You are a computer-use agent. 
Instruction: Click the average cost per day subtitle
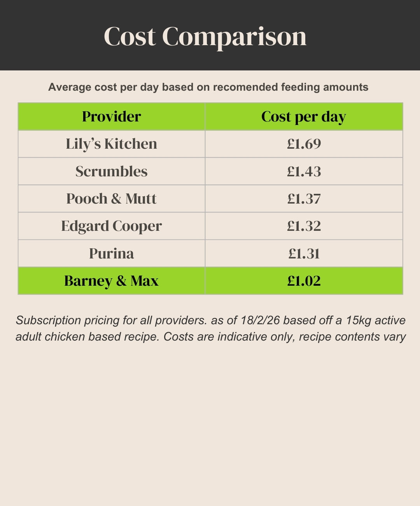(x=208, y=87)
